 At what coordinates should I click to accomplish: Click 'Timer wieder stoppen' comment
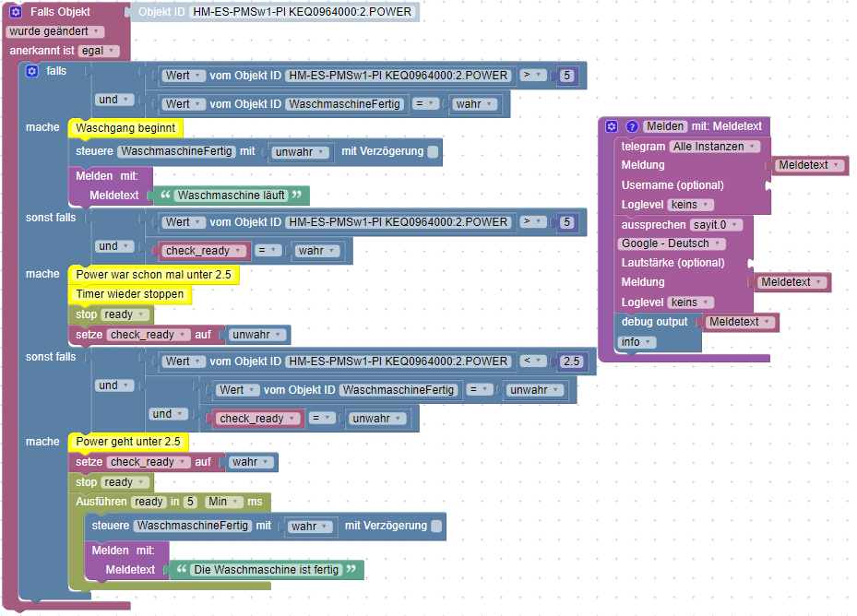129,294
